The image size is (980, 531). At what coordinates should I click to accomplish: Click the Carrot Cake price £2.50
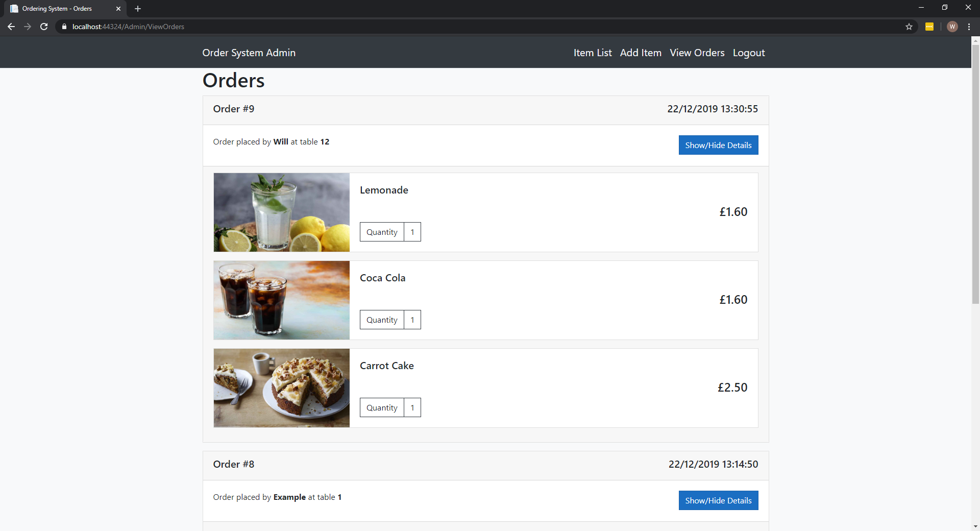pyautogui.click(x=732, y=388)
